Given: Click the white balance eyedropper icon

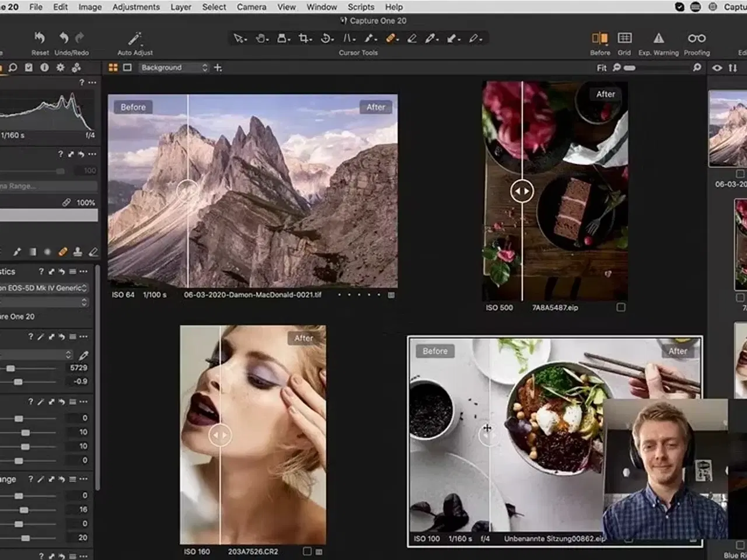Looking at the screenshot, I should (x=83, y=355).
